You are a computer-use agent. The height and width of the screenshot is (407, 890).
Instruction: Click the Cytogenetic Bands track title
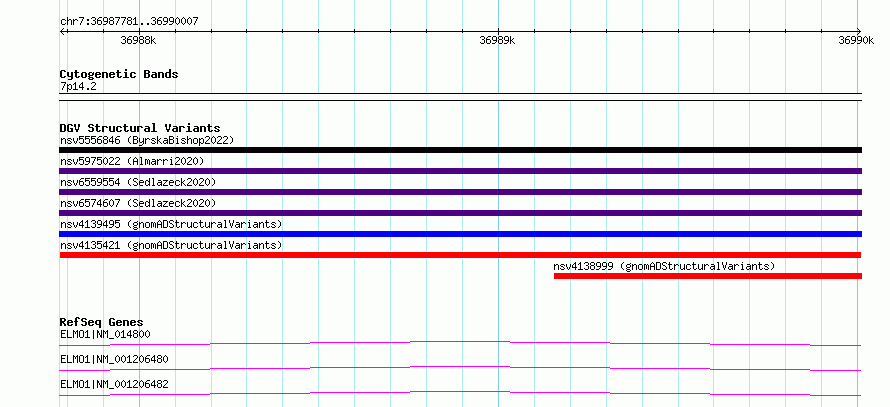coord(119,74)
